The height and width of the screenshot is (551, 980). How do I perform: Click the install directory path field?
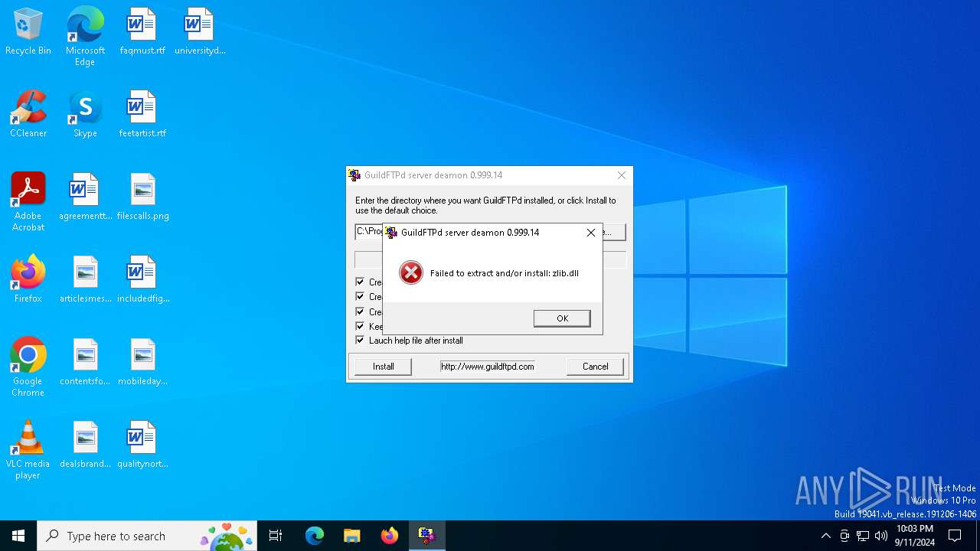coord(369,231)
